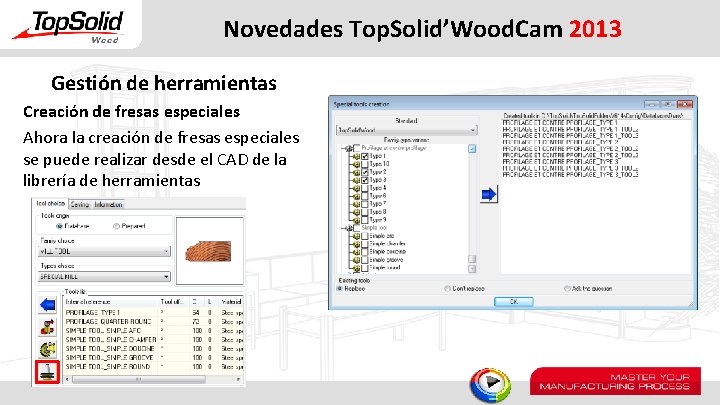Image resolution: width=720 pixels, height=405 pixels.
Task: Open the Standard dropdown
Action: click(x=406, y=130)
